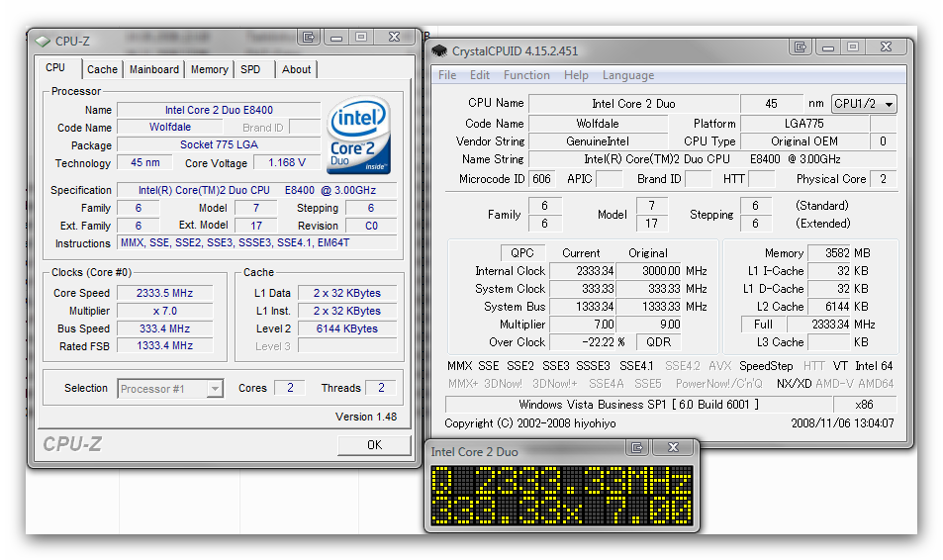Click the Physical Core value in CrystalCPUID

(883, 179)
